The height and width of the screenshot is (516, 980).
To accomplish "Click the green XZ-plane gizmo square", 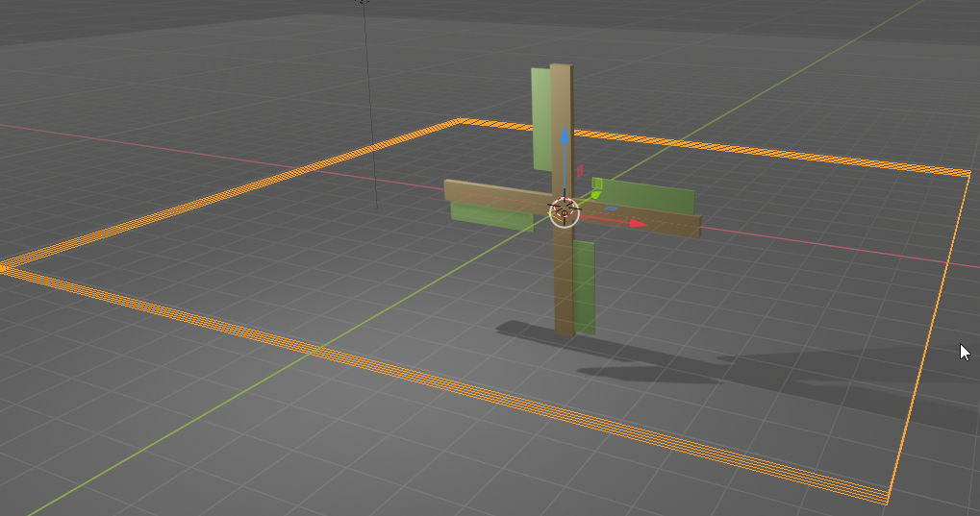I will [597, 183].
